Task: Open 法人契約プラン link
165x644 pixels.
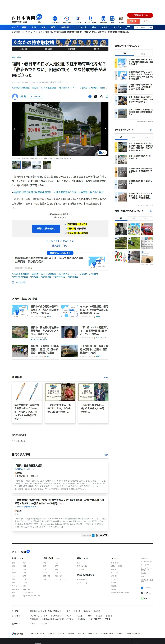Action: [x=60, y=246]
